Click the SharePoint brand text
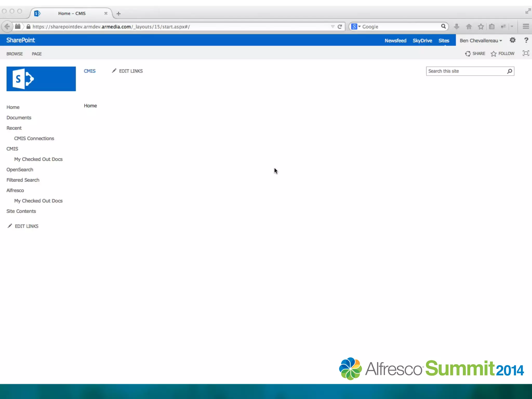Screen dimensions: 532x399 tap(21, 40)
